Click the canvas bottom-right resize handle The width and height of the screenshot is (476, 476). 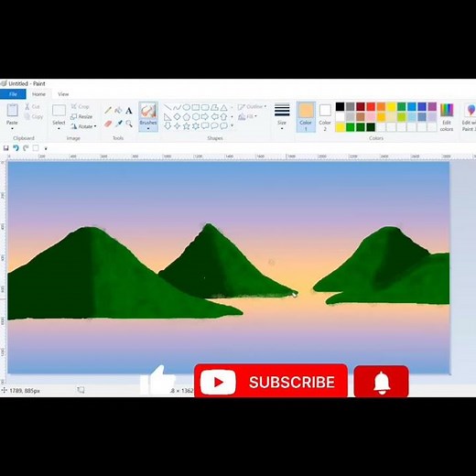coord(450,374)
